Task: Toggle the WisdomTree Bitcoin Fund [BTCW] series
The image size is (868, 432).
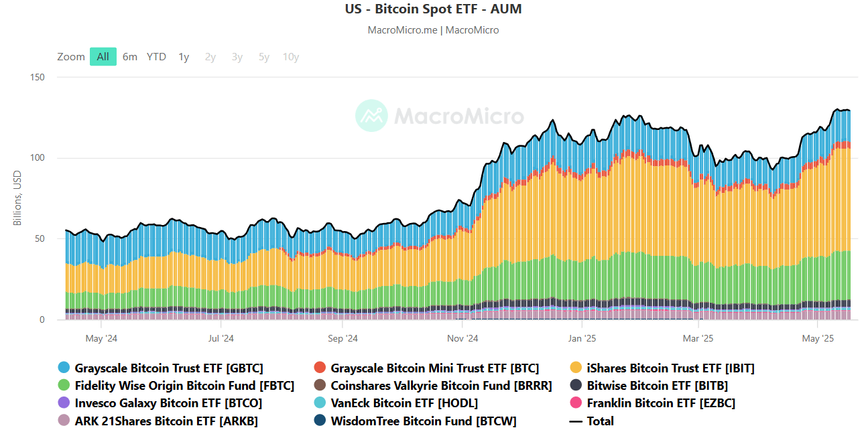Action: click(x=319, y=421)
